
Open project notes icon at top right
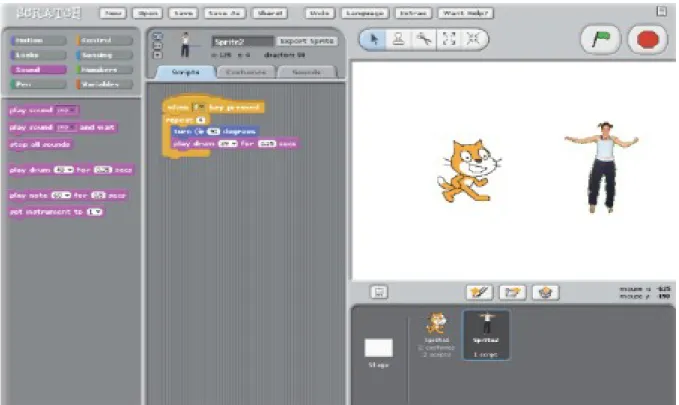pyautogui.click(x=661, y=11)
